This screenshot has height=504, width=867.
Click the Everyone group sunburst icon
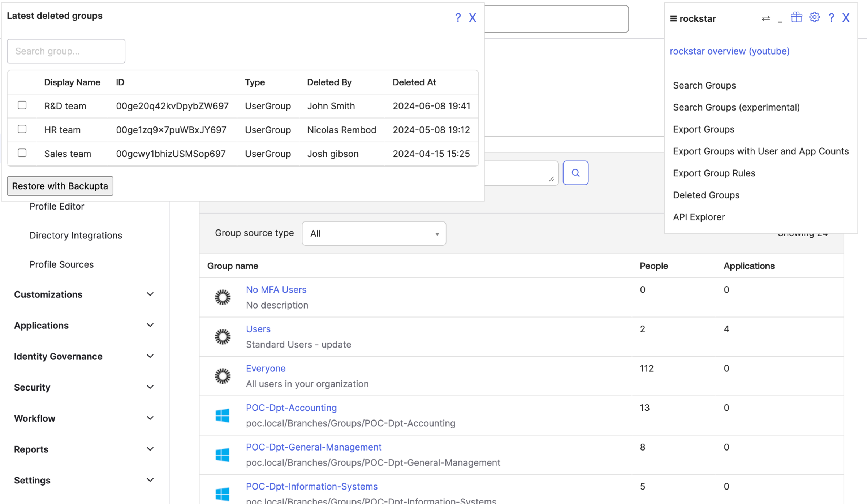tap(223, 376)
